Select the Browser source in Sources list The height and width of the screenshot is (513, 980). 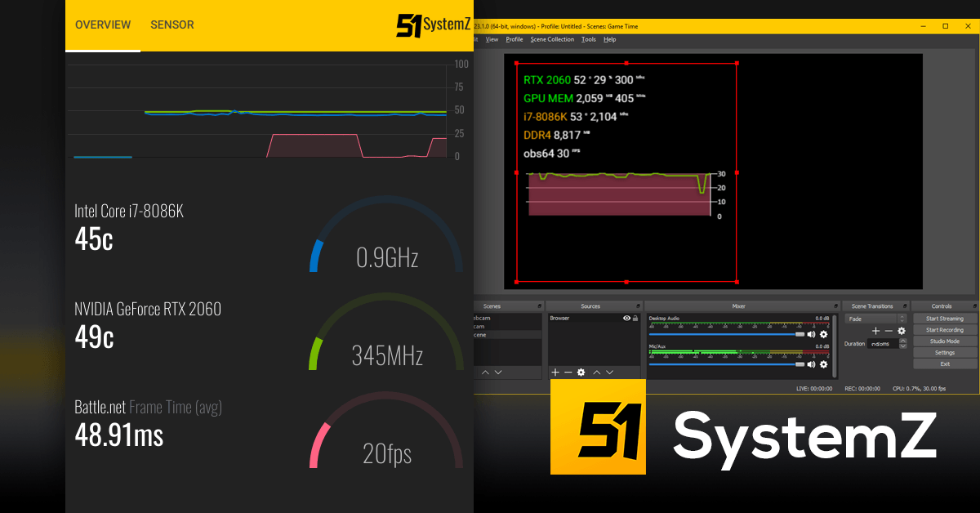[x=594, y=318]
